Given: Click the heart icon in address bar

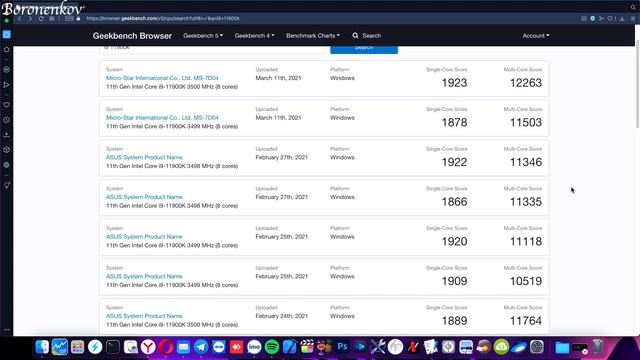Looking at the screenshot, I should [x=610, y=18].
